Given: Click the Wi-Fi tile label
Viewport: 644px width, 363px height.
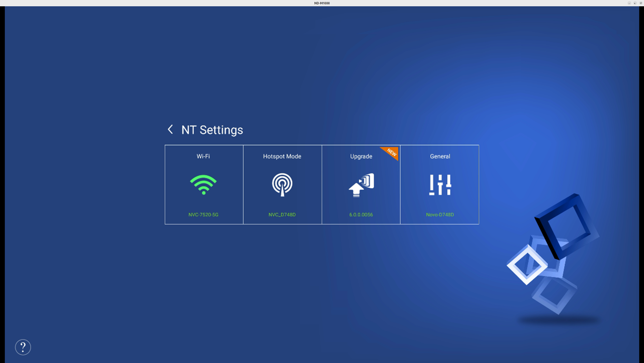Looking at the screenshot, I should tap(203, 156).
